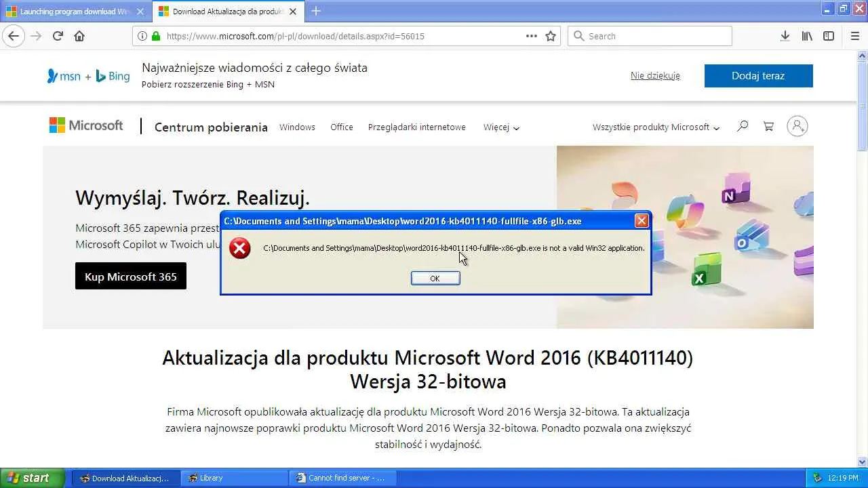The image size is (868, 488).
Task: Click the Aktualizacja dla produktu Microsoft Word heading
Action: (428, 369)
